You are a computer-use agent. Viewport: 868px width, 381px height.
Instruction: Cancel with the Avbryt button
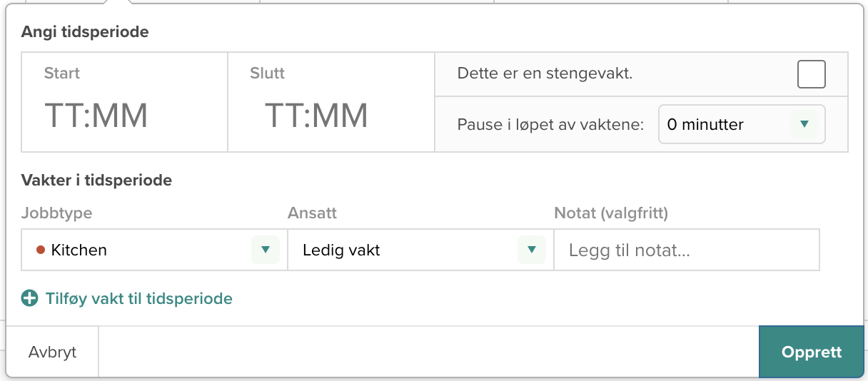pyautogui.click(x=53, y=352)
